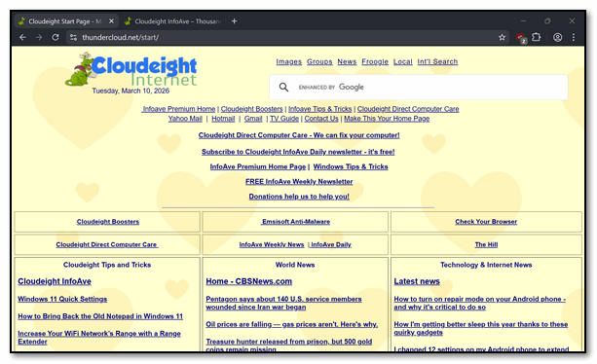Image resolution: width=597 pixels, height=364 pixels.
Task: Open 'Donations help us to help you!' link
Action: [x=299, y=197]
